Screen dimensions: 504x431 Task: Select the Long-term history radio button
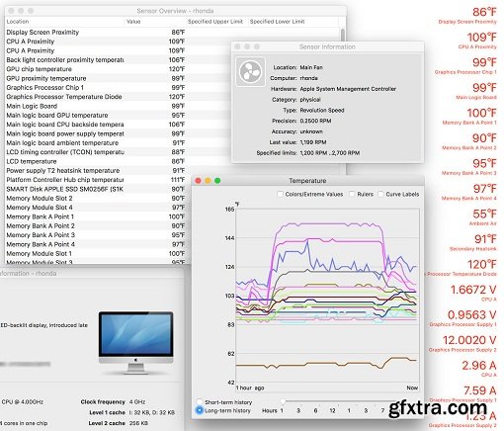(x=200, y=410)
